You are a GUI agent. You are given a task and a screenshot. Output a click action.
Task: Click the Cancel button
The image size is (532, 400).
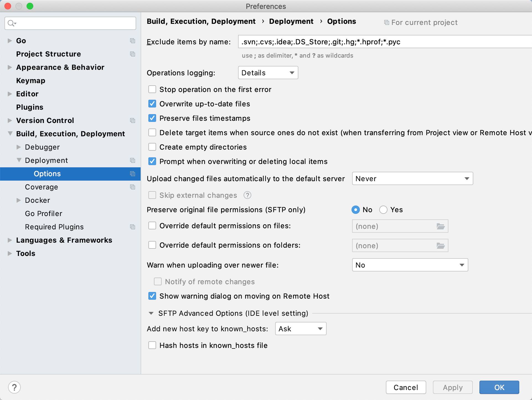click(x=406, y=387)
